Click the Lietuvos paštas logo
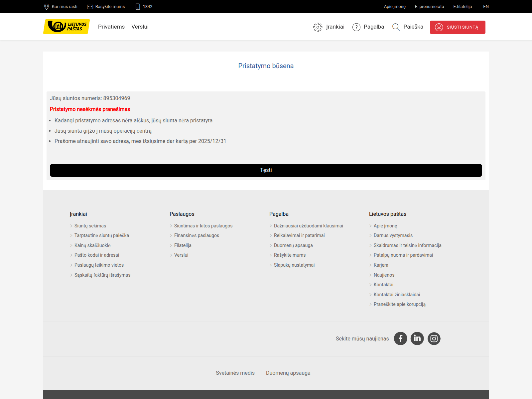Viewport: 532px width, 399px height. click(66, 27)
